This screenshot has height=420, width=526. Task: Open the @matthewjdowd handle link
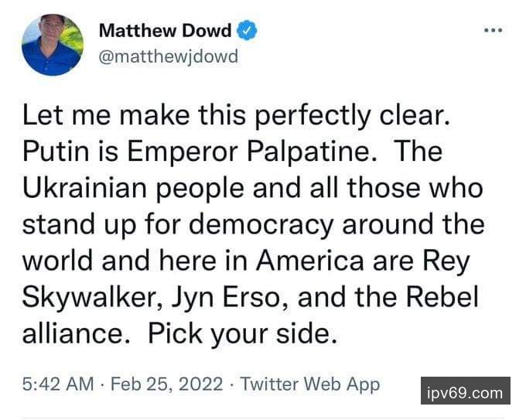168,57
